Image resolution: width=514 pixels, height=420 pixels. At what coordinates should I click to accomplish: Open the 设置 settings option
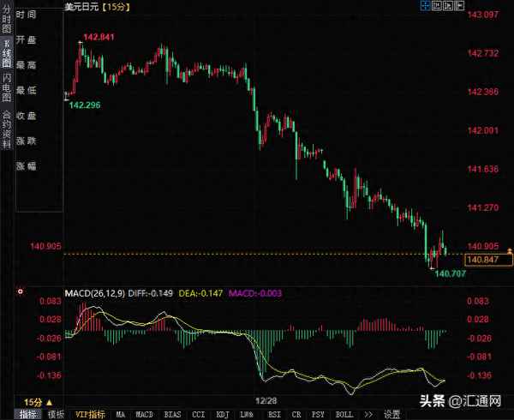coord(392,413)
